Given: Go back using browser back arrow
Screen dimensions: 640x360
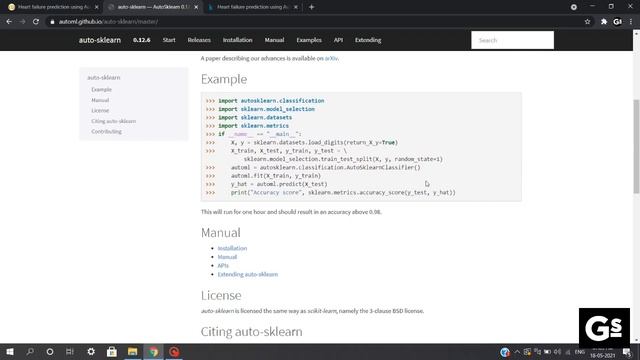Looking at the screenshot, I should [x=9, y=22].
